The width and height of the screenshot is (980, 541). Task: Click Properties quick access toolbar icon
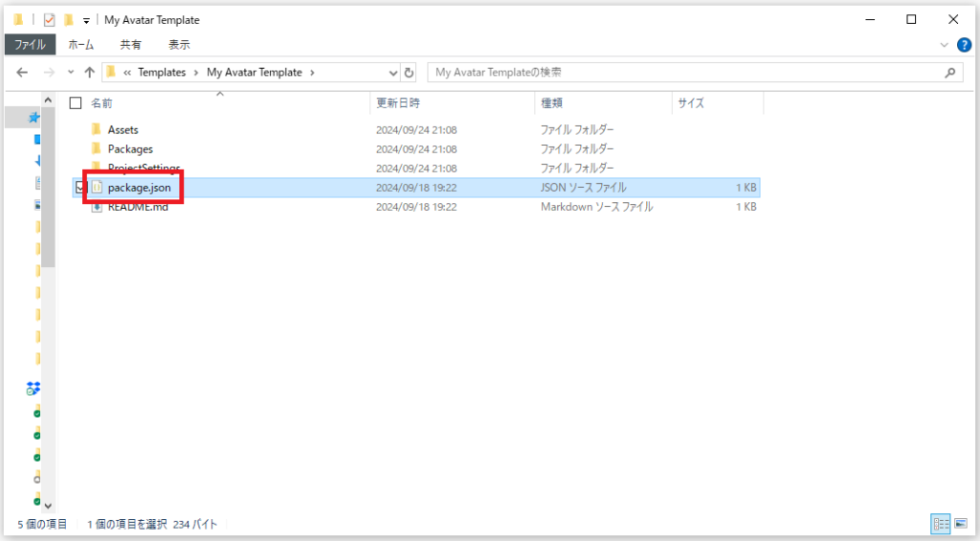[x=50, y=20]
